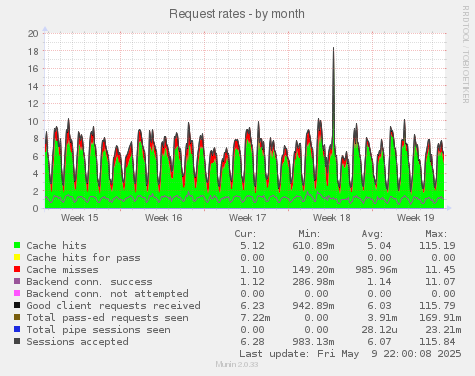
Task: Select the 'Cache hits for pass' legend label
Action: 83,258
